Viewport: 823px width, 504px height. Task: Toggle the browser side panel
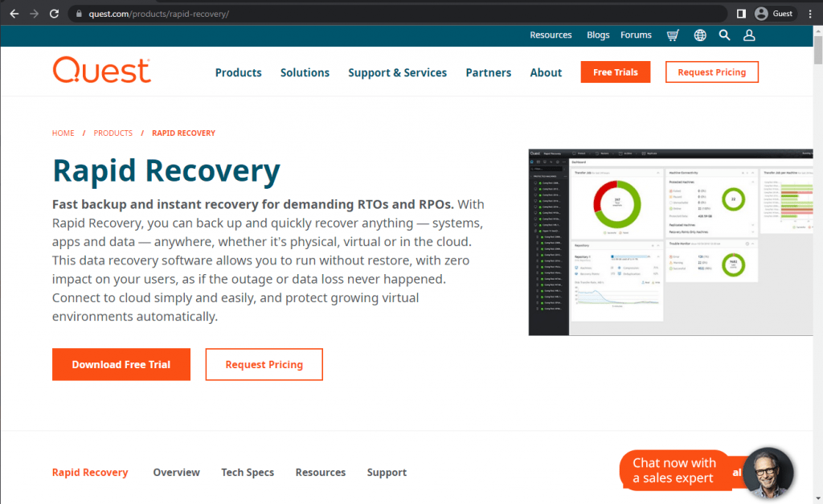point(741,14)
